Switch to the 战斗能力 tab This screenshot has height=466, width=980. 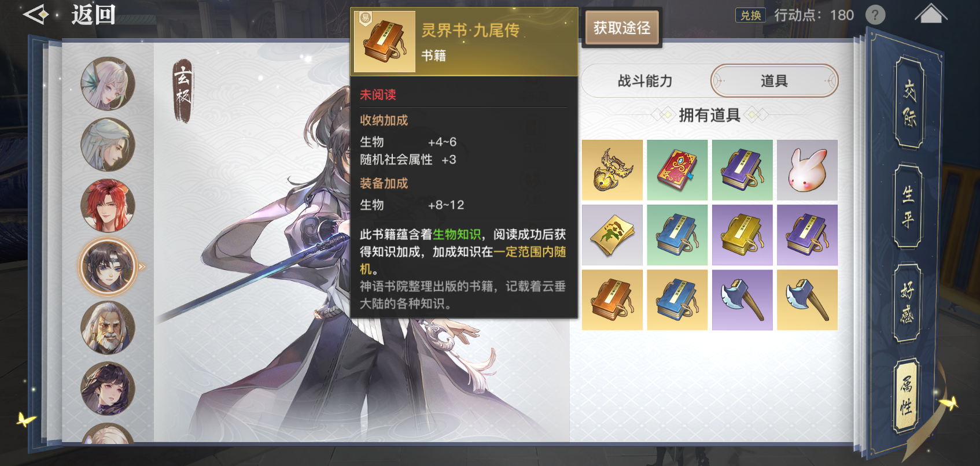(645, 81)
